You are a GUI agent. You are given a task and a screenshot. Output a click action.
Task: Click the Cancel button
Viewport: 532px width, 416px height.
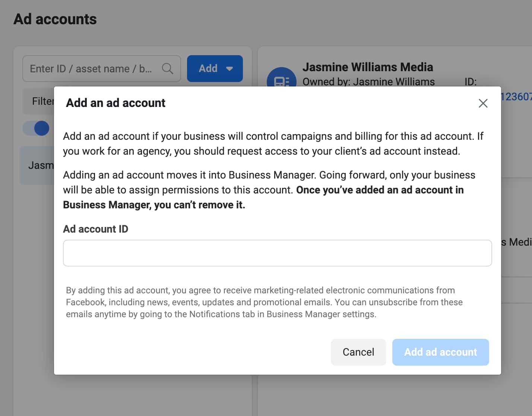coord(358,352)
